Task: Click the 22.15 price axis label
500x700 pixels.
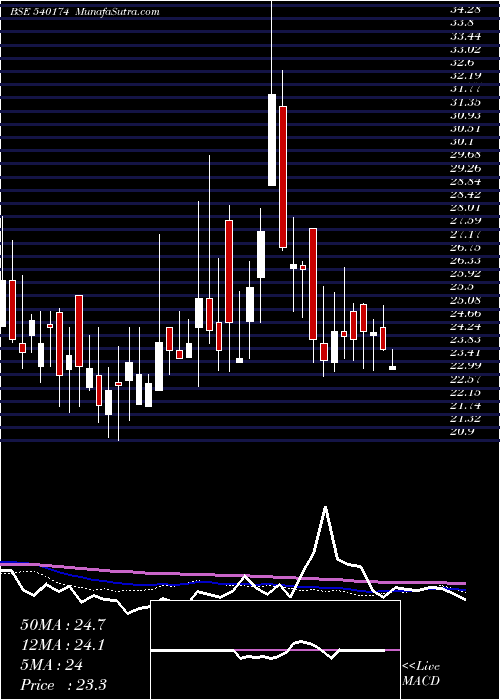Action: coord(465,392)
